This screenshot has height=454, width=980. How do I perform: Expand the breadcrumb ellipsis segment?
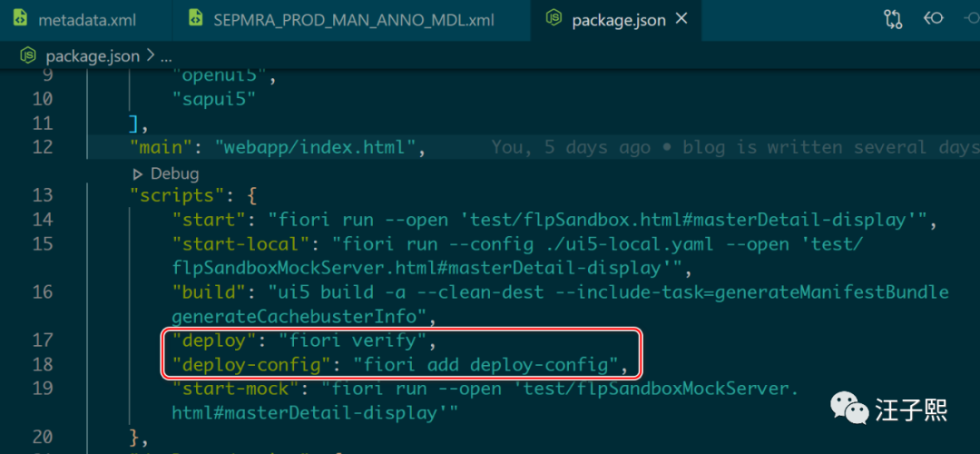point(166,57)
